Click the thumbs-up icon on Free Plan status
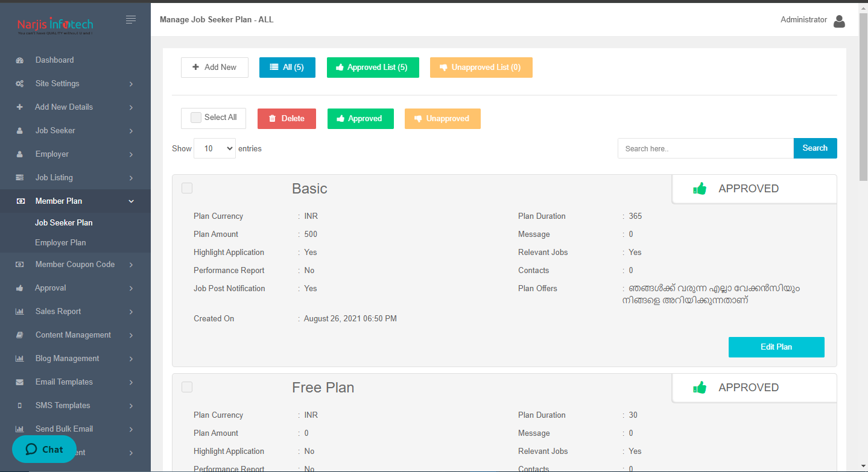 click(700, 388)
